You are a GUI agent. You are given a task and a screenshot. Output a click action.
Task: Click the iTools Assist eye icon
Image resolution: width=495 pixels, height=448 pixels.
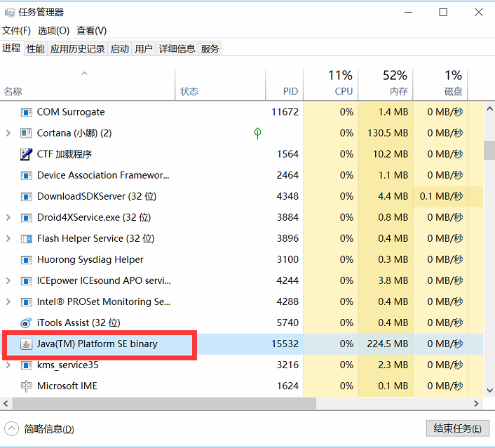click(x=26, y=323)
